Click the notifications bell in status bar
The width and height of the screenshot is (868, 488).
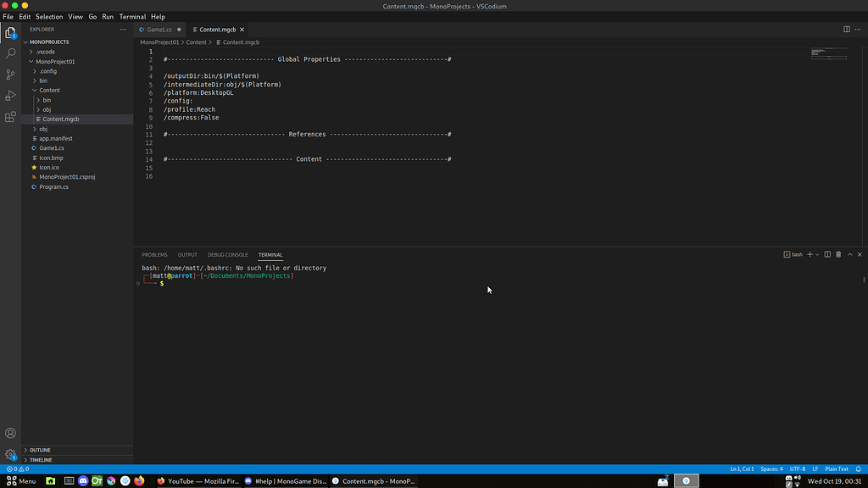(860, 469)
